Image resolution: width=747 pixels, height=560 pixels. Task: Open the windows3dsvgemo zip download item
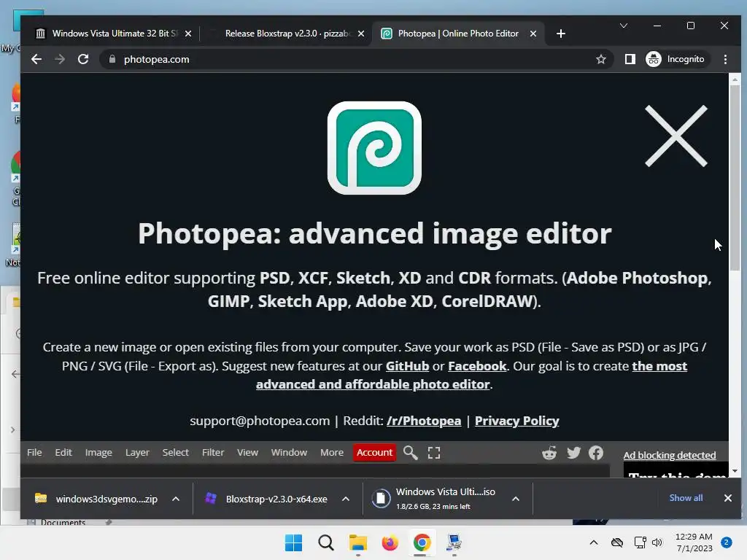pyautogui.click(x=96, y=499)
